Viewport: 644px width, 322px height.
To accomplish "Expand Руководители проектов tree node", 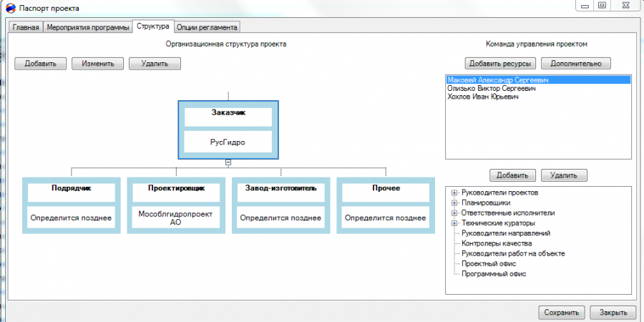I will coord(454,192).
